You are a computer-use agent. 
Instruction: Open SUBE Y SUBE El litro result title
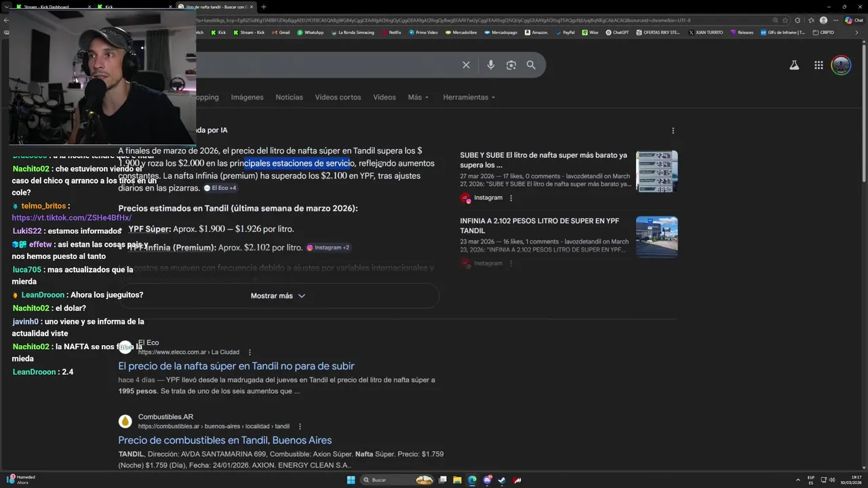click(544, 160)
